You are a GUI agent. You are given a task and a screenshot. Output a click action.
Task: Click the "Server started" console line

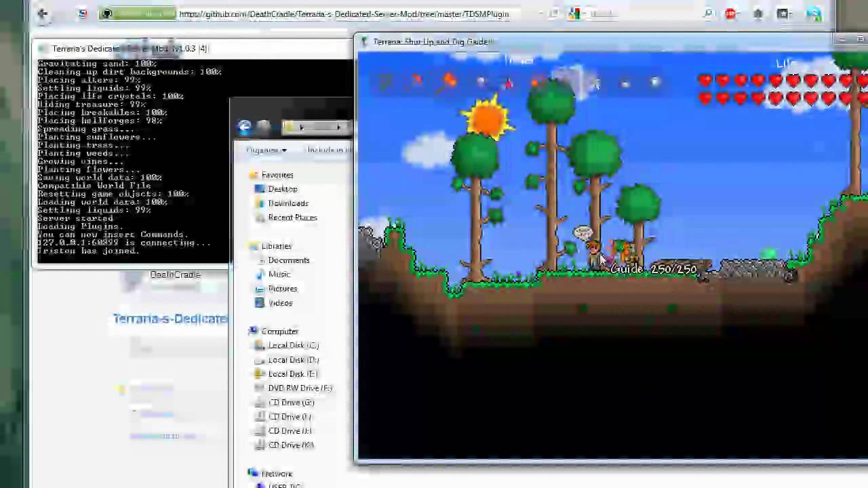point(75,218)
